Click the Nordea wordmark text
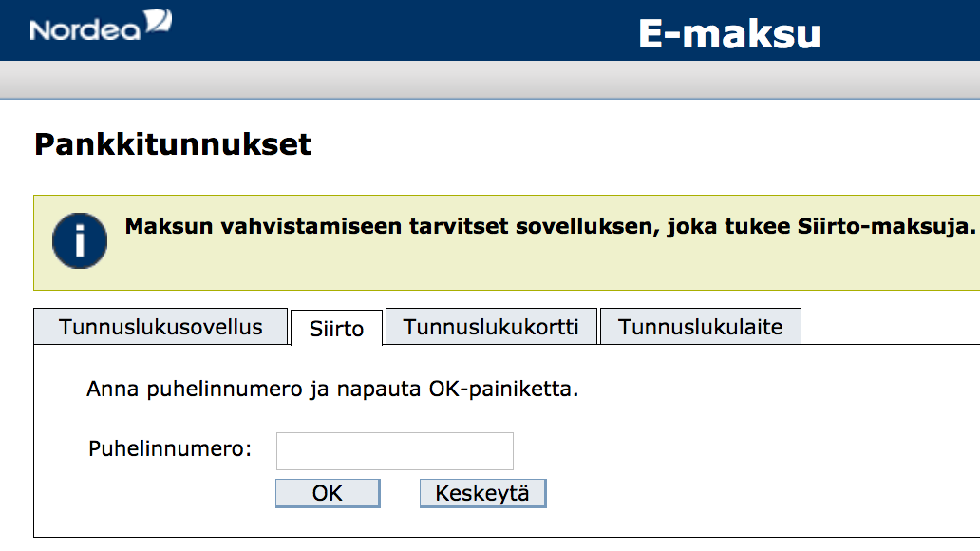Viewport: 980px width, 551px height. 85,29
